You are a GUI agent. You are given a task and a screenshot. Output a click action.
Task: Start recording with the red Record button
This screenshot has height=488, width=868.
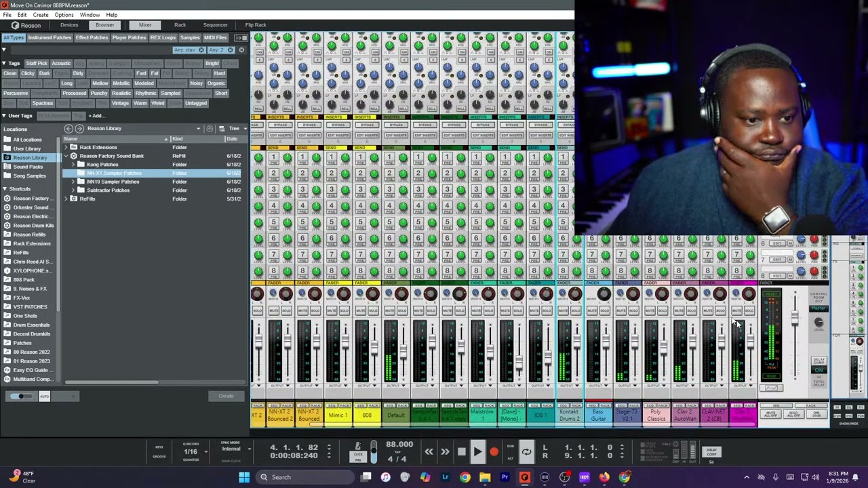click(x=494, y=451)
